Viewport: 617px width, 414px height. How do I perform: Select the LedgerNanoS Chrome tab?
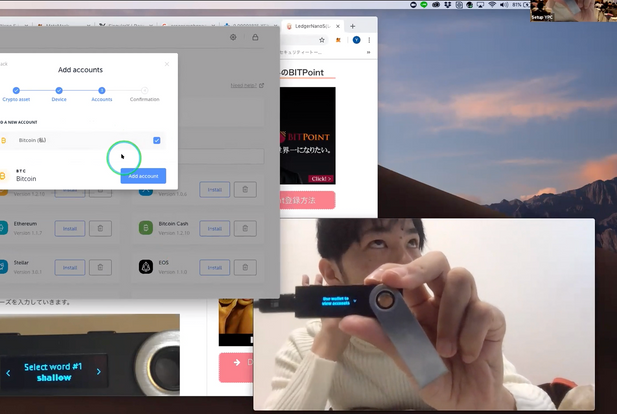[312, 26]
